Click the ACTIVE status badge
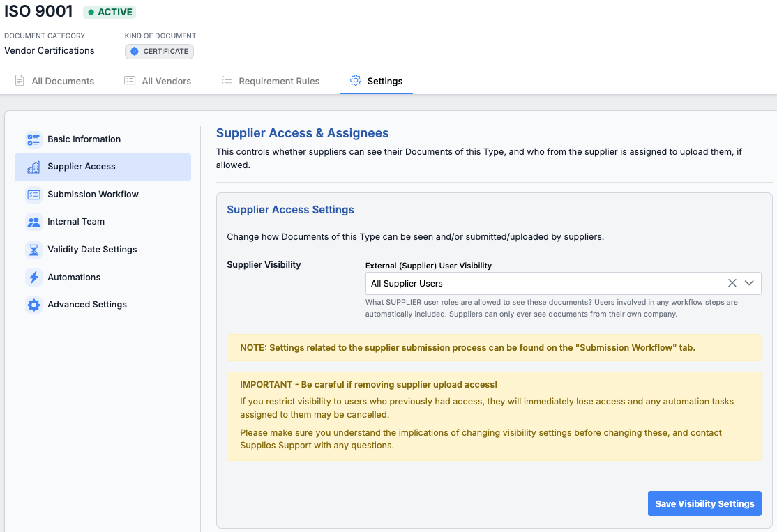This screenshot has height=532, width=777. tap(110, 12)
